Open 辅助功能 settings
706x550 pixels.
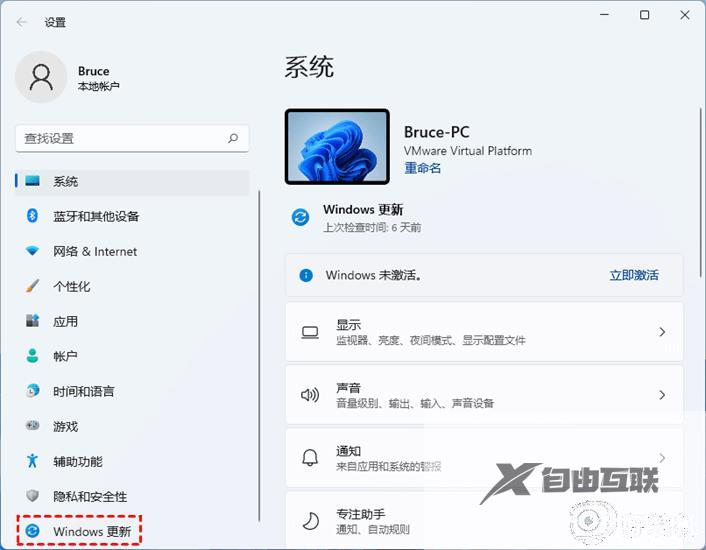click(x=132, y=461)
